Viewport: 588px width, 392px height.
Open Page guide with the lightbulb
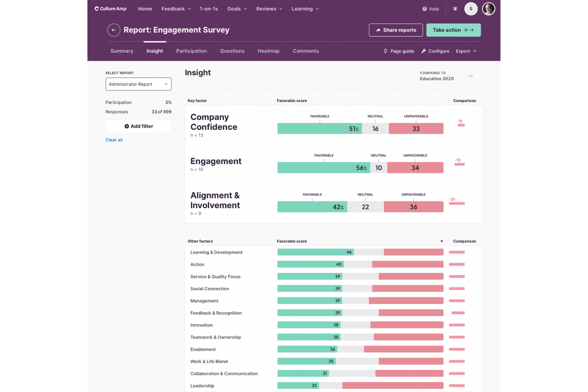(398, 51)
